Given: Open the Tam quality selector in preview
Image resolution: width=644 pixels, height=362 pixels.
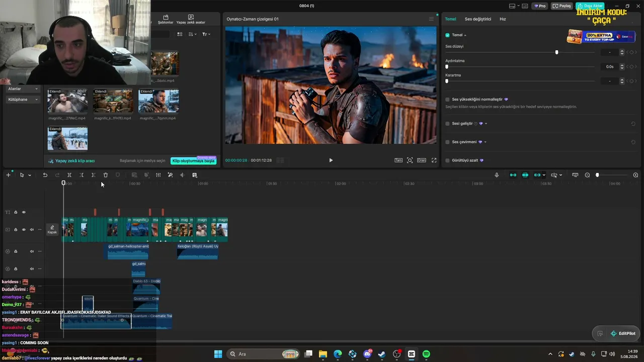Looking at the screenshot, I should tap(398, 160).
